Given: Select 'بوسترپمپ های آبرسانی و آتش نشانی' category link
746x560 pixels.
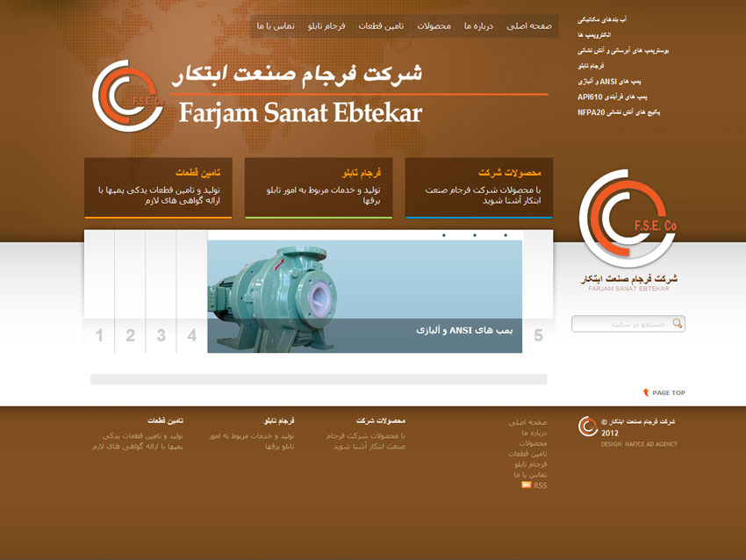Looking at the screenshot, I should (623, 50).
